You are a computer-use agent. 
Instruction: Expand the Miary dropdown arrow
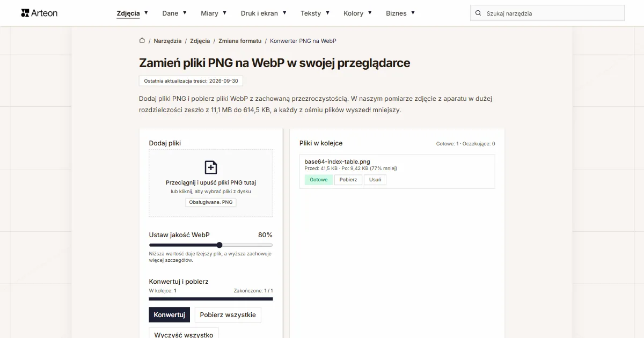pyautogui.click(x=224, y=13)
